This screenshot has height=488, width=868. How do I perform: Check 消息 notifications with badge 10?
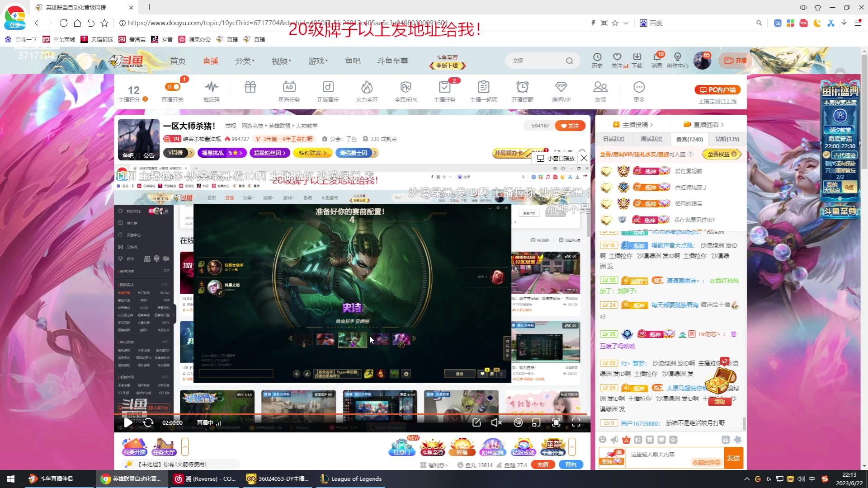pos(656,60)
